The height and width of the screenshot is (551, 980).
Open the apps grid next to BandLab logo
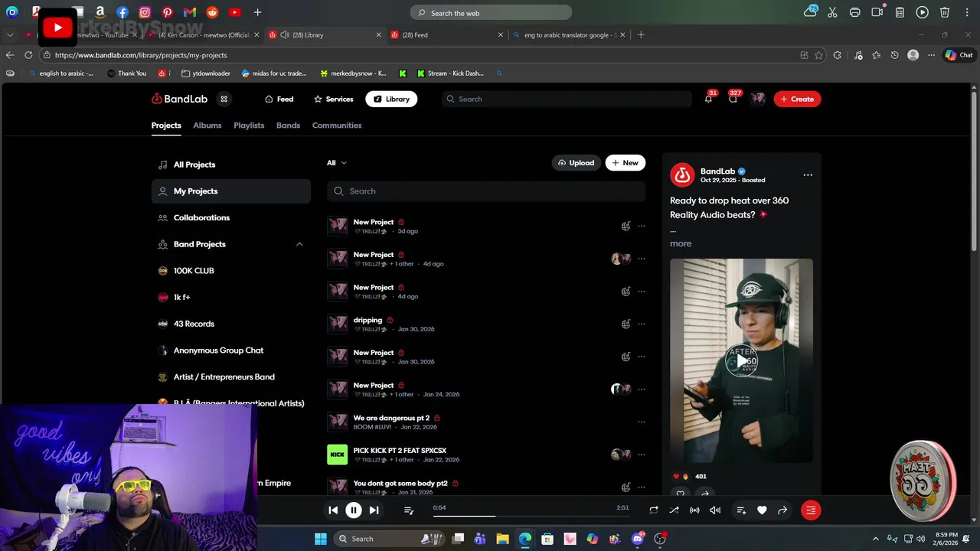[x=224, y=99]
